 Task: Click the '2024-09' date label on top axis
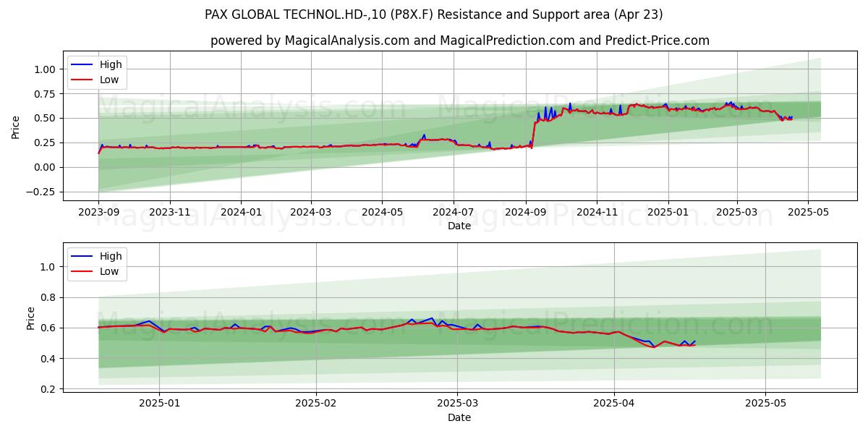(525, 212)
